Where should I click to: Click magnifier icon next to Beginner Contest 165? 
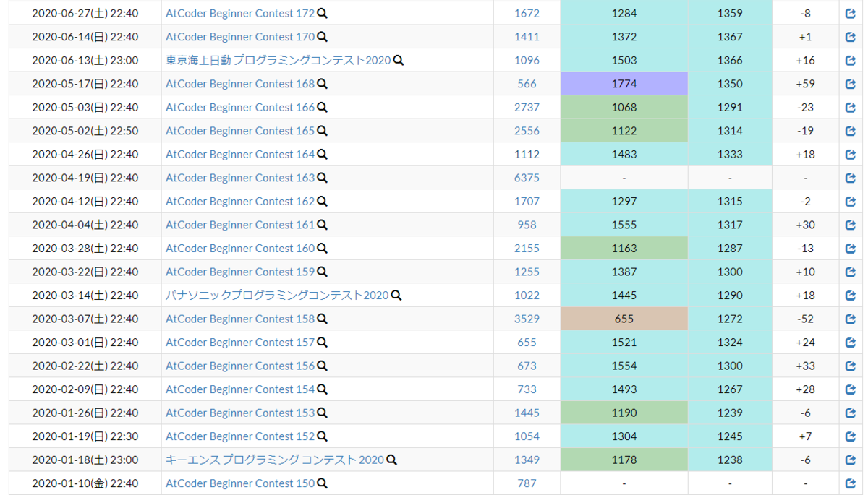323,131
